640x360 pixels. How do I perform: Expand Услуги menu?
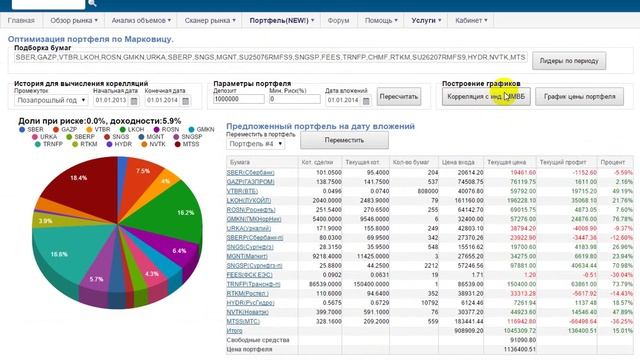(426, 20)
